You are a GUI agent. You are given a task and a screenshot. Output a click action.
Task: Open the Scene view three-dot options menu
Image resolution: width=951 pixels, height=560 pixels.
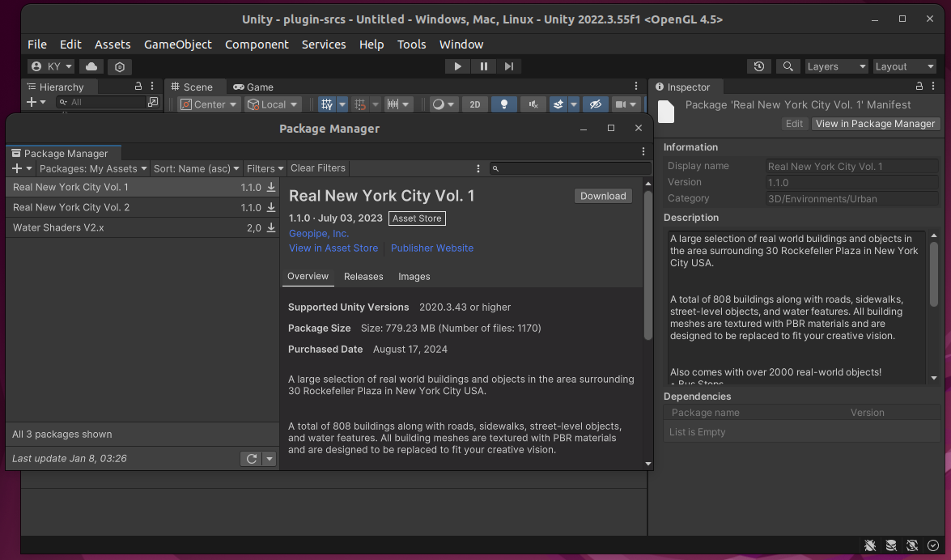pyautogui.click(x=636, y=86)
